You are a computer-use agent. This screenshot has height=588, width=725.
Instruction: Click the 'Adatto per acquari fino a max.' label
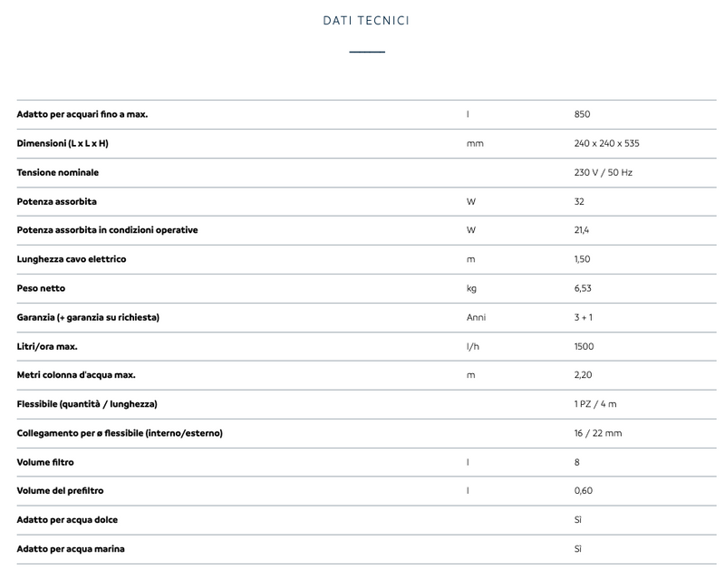[82, 114]
